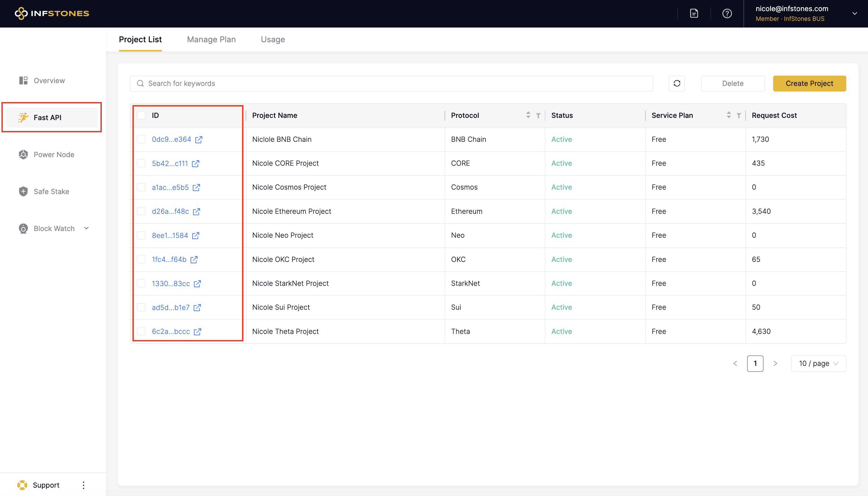Open external link icon for 0dc9...e364
The image size is (868, 496).
[x=199, y=139]
